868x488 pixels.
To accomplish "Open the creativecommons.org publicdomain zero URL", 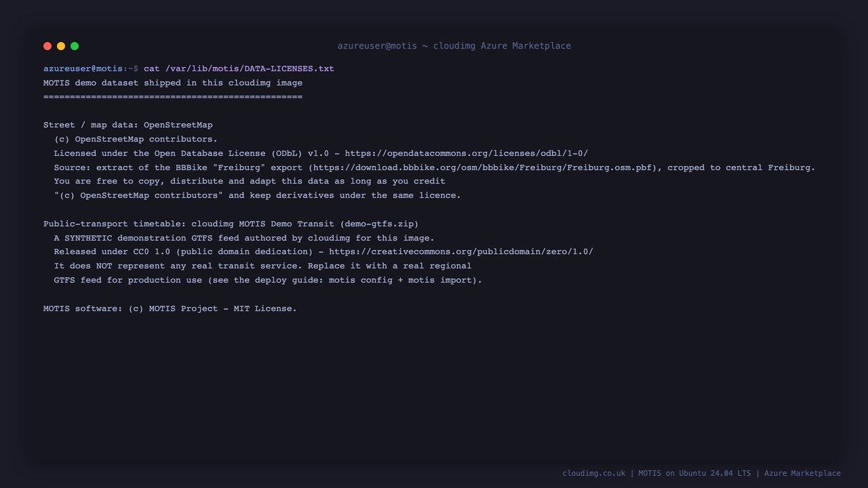I will (x=461, y=251).
